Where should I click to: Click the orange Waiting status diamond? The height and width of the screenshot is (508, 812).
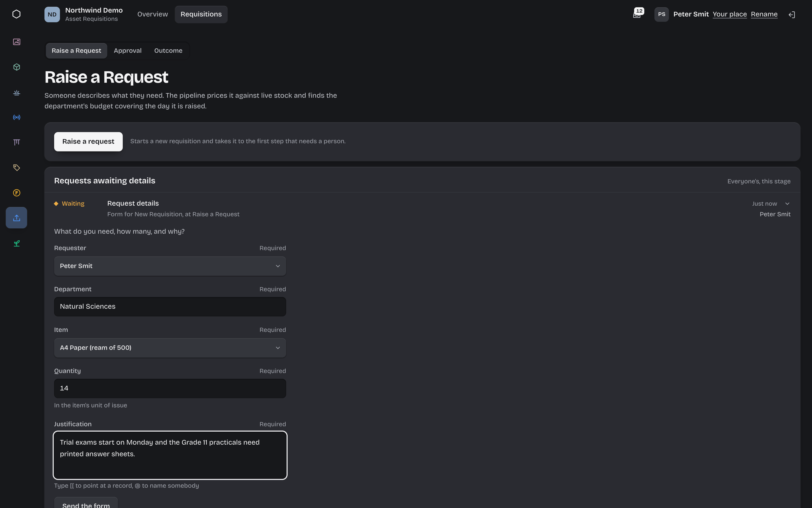(x=56, y=204)
